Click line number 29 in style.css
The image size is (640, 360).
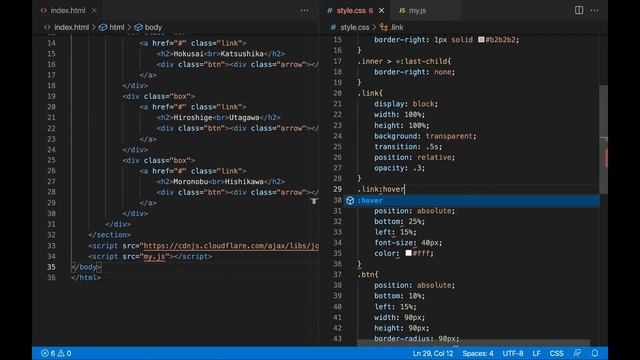coord(337,189)
